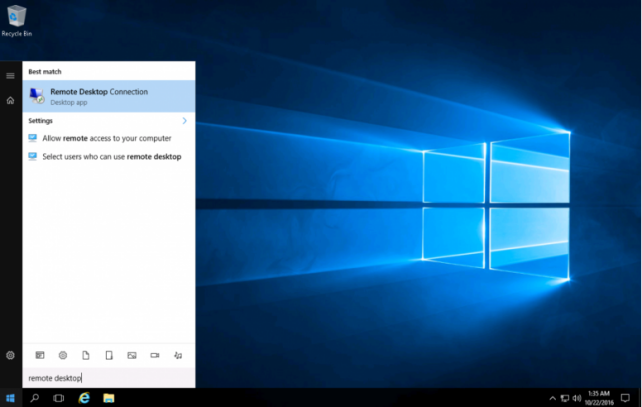Expand the hamburger menu in search panel
This screenshot has height=407, width=642.
click(10, 76)
